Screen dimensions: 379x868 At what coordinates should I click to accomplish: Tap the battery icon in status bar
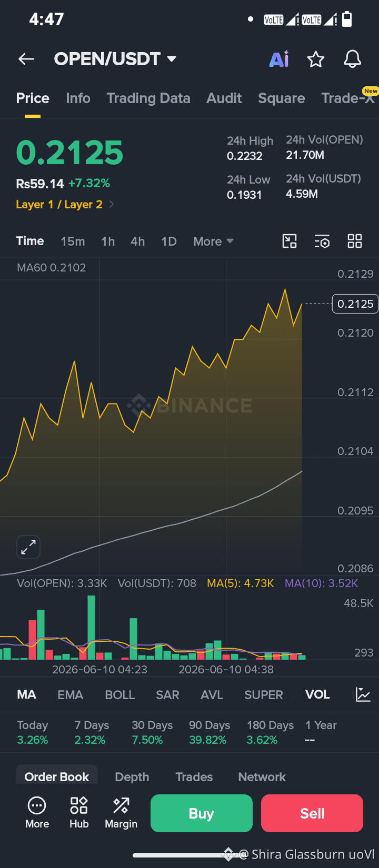(347, 19)
